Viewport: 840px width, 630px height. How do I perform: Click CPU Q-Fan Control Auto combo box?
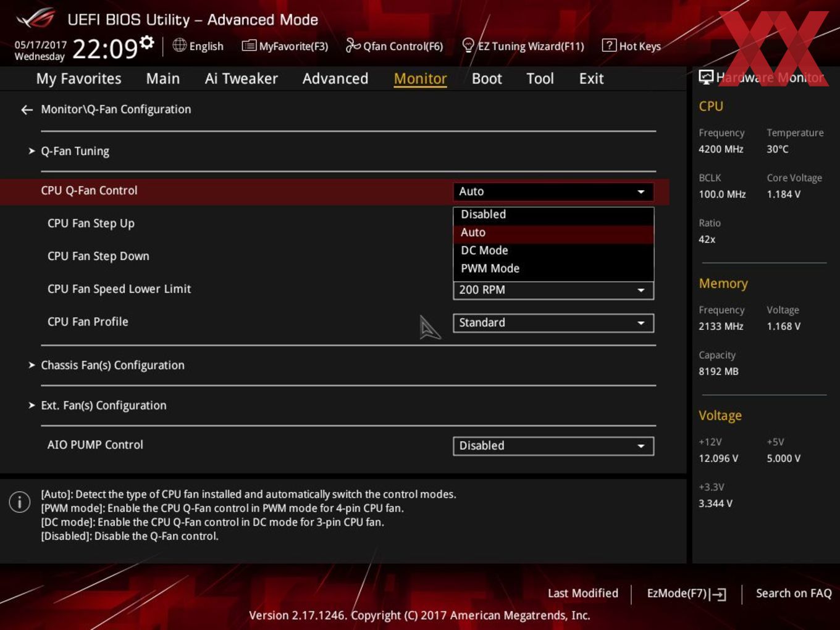click(553, 191)
